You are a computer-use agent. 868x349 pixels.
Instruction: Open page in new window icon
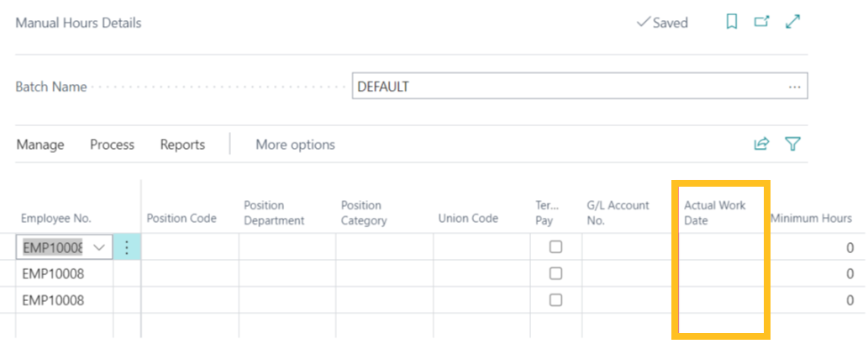click(761, 23)
